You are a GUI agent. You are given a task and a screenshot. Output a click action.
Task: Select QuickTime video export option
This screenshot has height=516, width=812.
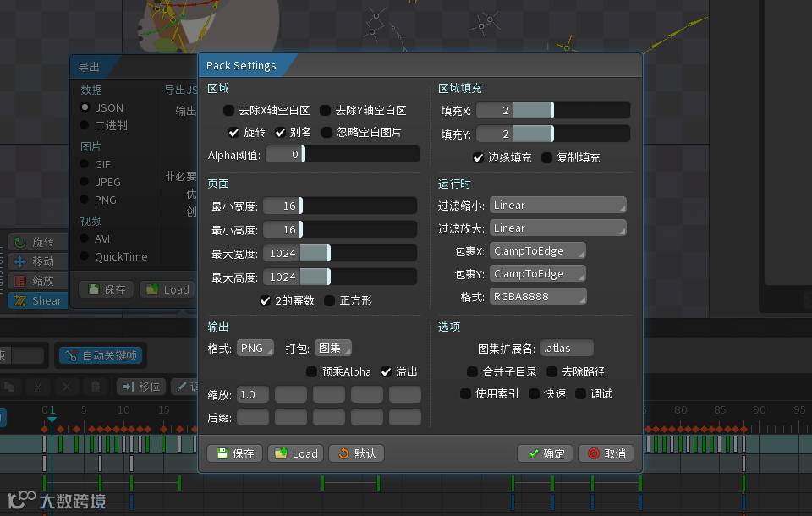point(85,256)
